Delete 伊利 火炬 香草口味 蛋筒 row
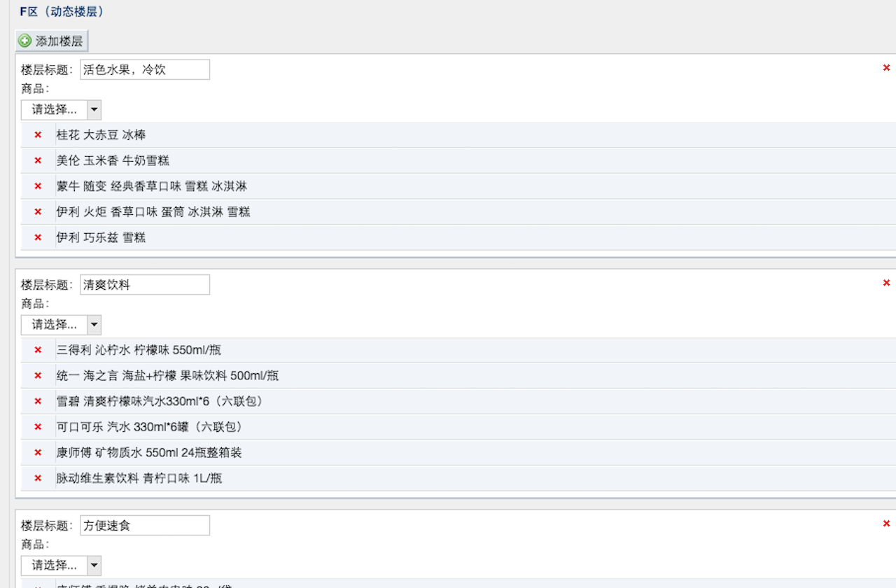Viewport: 896px width, 588px height. coord(38,211)
